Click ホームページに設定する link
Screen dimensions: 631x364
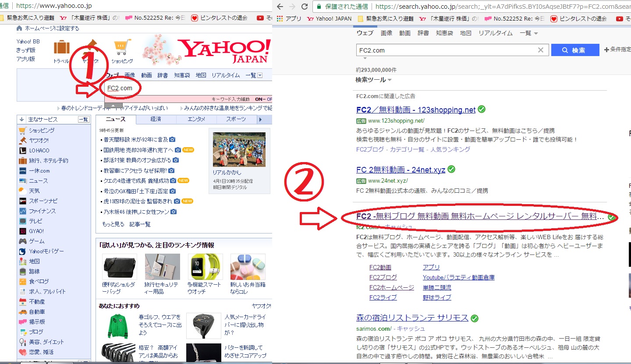(x=52, y=28)
